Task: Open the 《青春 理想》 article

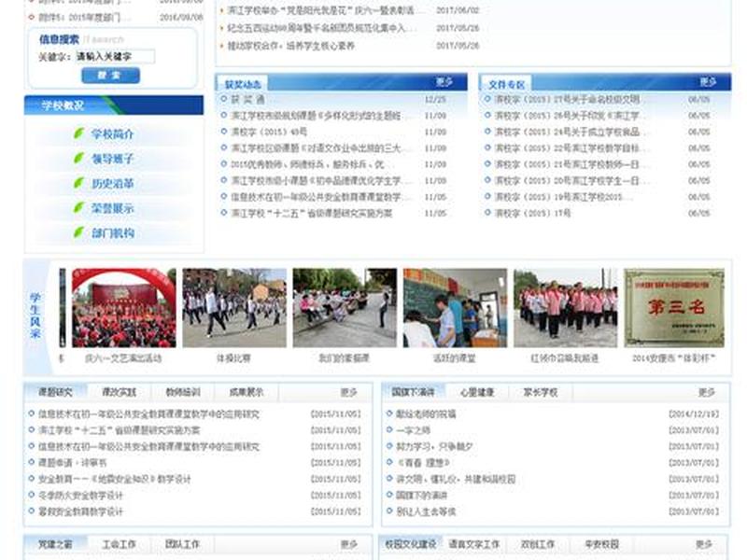Action: tap(423, 463)
